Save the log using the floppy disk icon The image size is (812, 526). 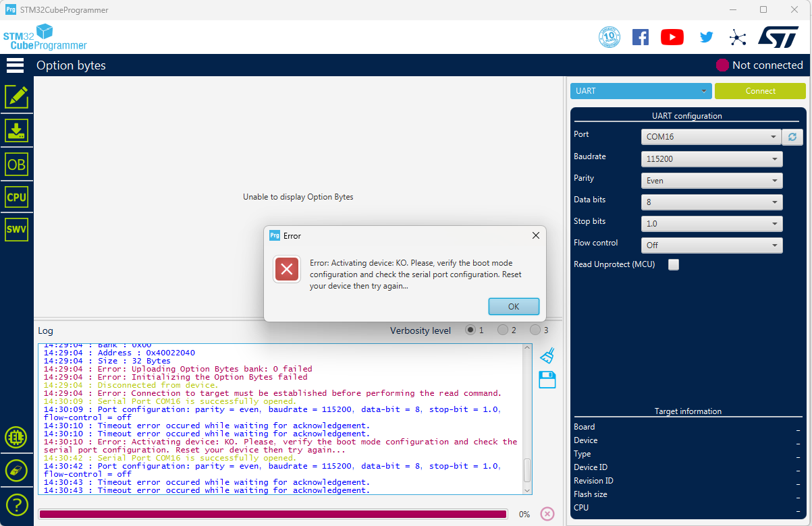click(x=547, y=380)
